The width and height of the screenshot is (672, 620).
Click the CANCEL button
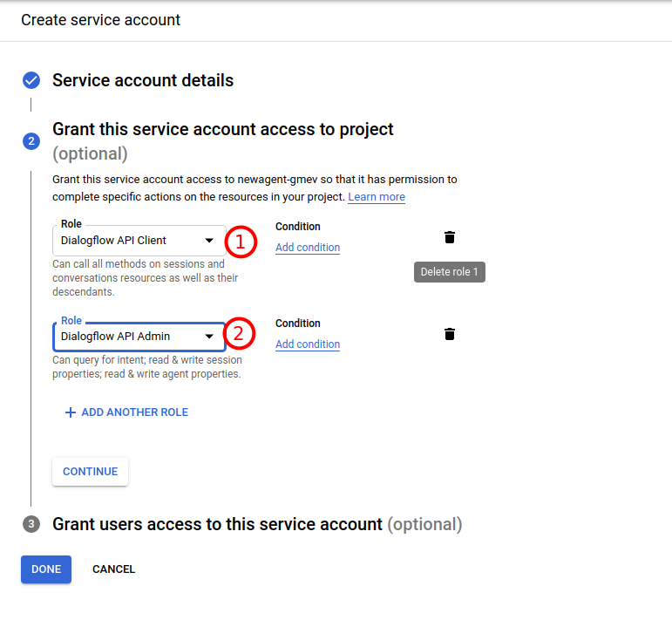click(x=113, y=569)
